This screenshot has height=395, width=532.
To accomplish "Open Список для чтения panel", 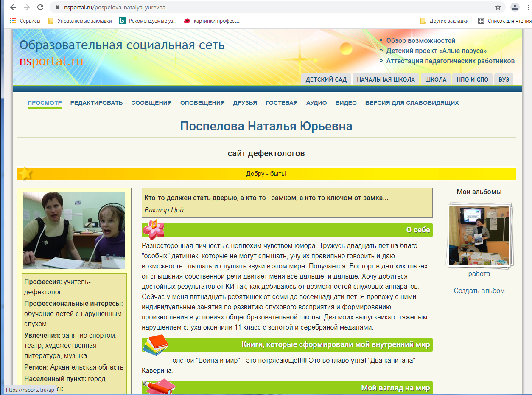I will pyautogui.click(x=504, y=20).
